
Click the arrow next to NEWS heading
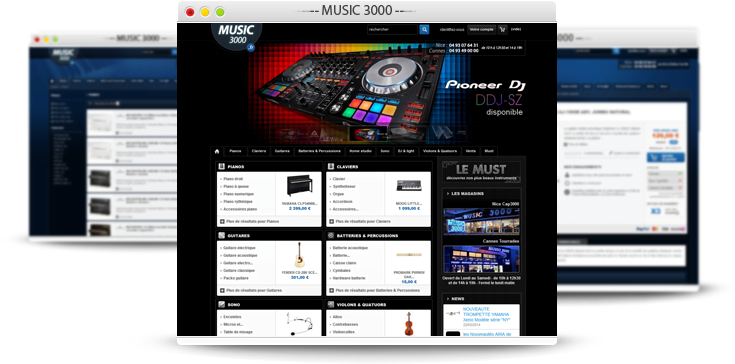[x=448, y=298]
